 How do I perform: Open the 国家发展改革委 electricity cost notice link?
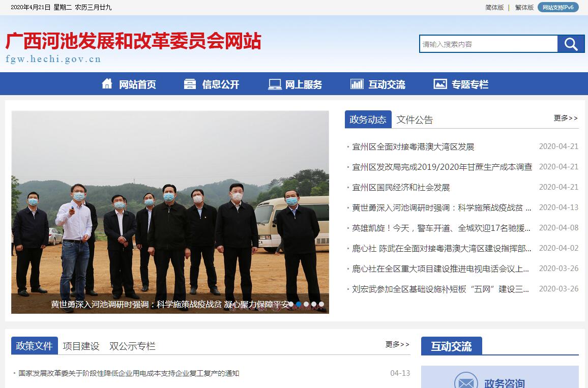(x=129, y=373)
